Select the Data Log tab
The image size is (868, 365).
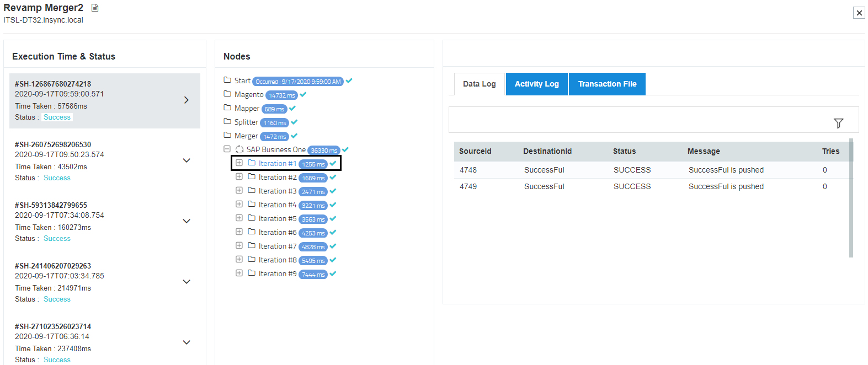[479, 84]
